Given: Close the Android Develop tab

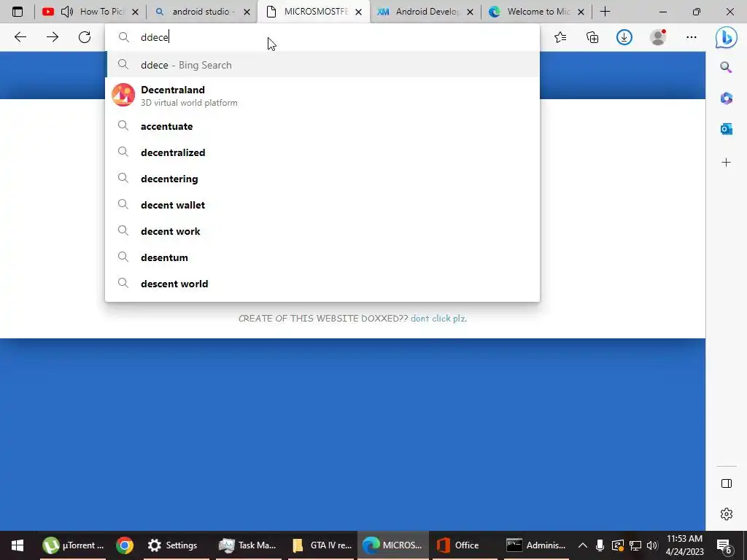Looking at the screenshot, I should coord(470,12).
